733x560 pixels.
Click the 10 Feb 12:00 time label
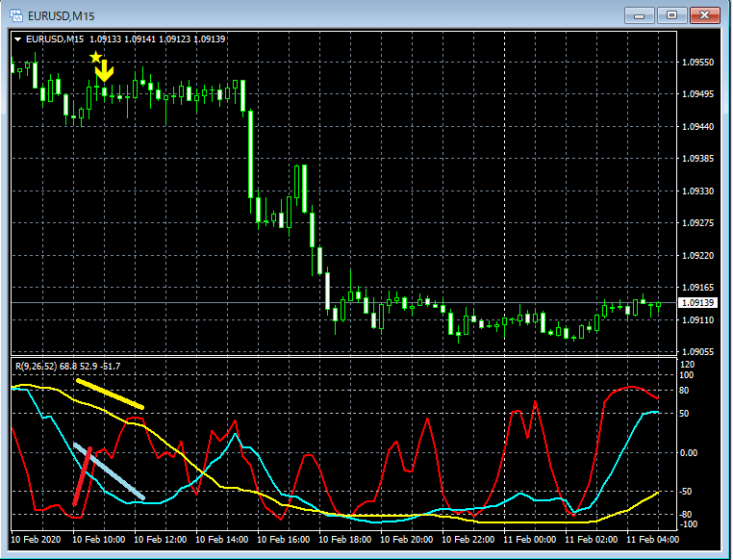(x=161, y=540)
